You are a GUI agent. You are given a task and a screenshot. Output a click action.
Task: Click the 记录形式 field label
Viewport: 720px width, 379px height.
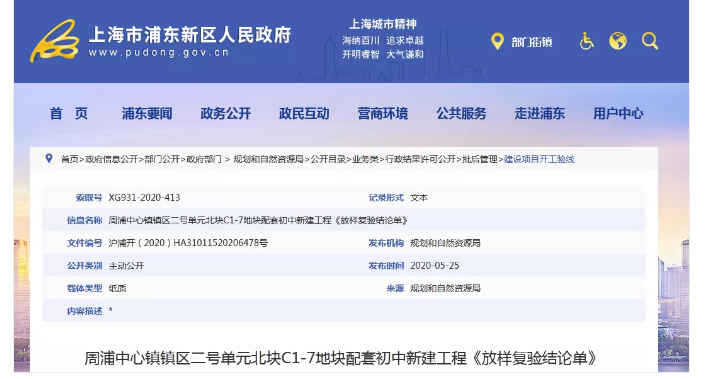pos(386,198)
